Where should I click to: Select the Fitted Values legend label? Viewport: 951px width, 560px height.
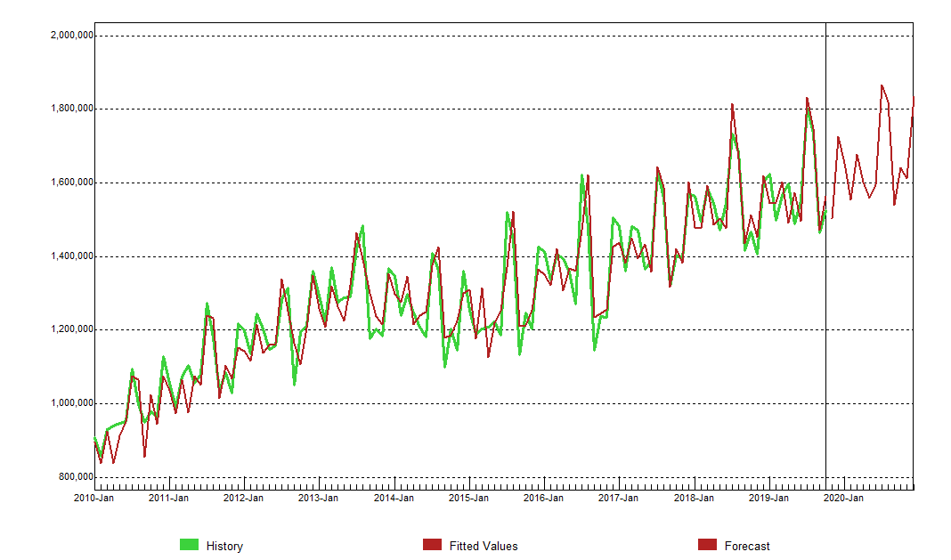point(484,546)
